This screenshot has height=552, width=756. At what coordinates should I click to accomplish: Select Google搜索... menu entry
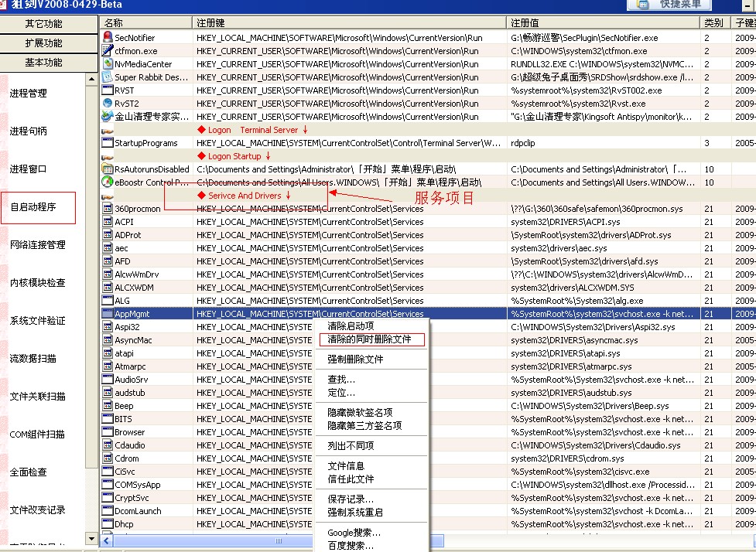click(354, 532)
